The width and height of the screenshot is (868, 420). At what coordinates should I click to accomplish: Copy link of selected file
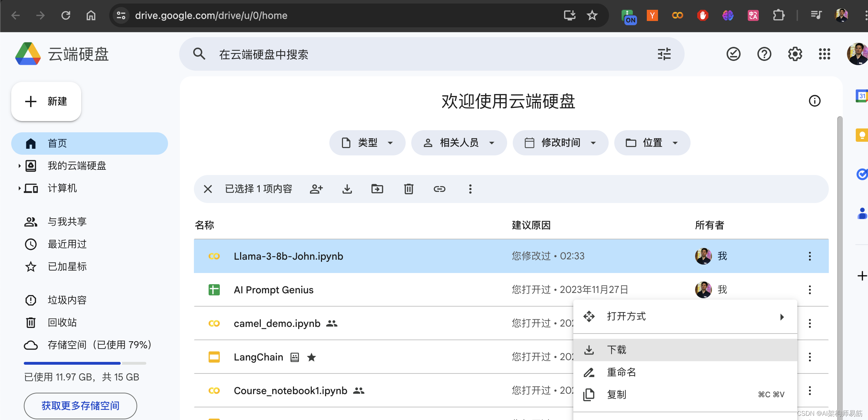click(439, 189)
